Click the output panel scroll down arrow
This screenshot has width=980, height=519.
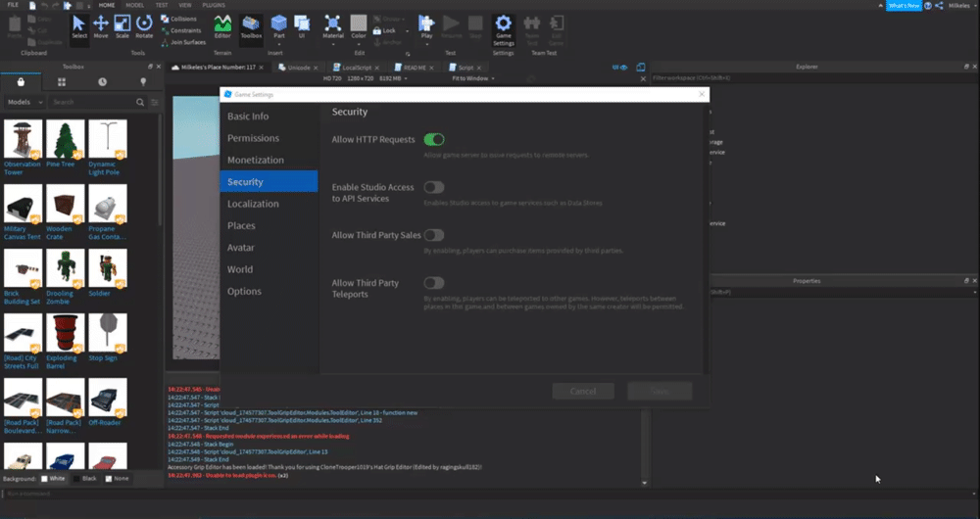click(x=645, y=483)
